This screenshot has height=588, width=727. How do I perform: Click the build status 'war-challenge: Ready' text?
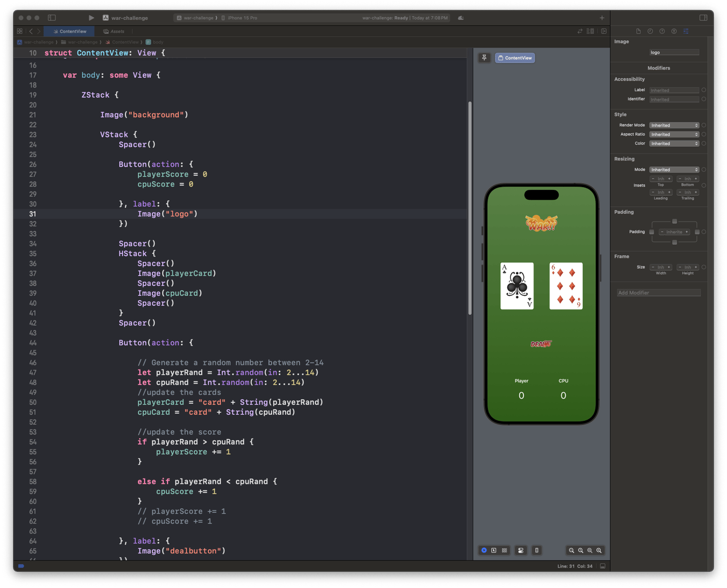point(385,18)
